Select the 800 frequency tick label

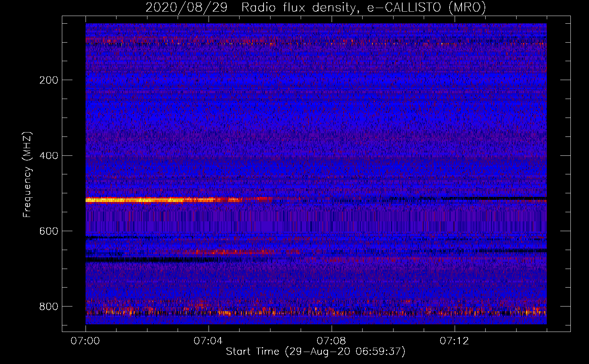[49, 306]
